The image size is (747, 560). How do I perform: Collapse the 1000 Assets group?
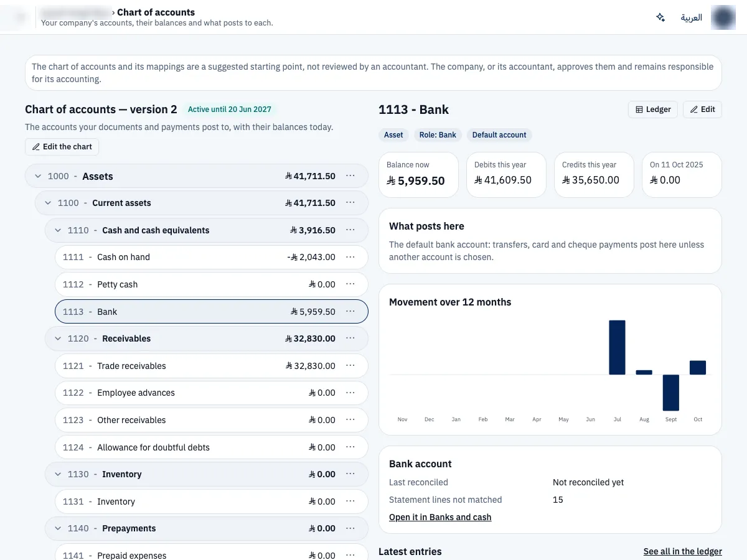pyautogui.click(x=38, y=176)
